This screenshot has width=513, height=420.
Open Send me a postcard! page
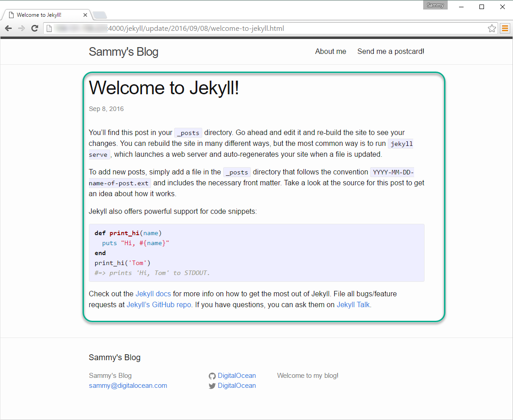pyautogui.click(x=391, y=51)
